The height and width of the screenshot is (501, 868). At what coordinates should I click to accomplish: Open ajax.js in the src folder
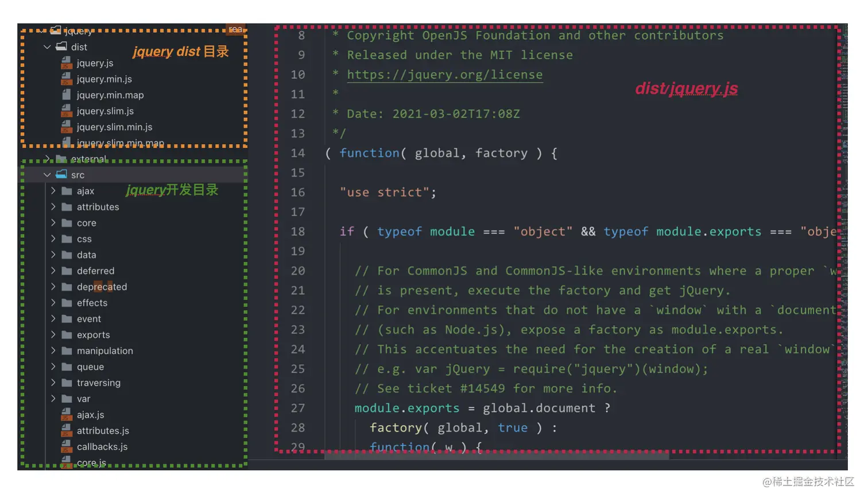[x=91, y=415]
